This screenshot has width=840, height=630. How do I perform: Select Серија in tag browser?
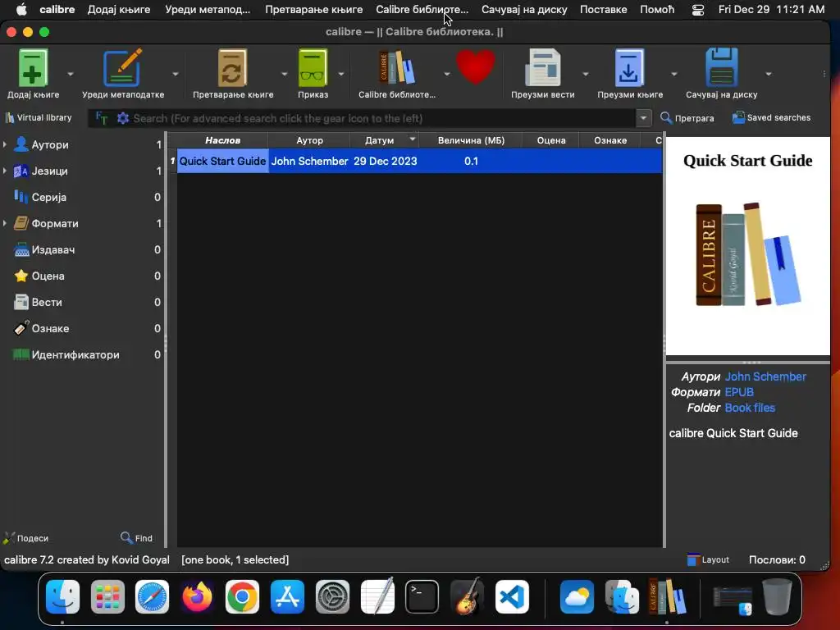coord(48,197)
